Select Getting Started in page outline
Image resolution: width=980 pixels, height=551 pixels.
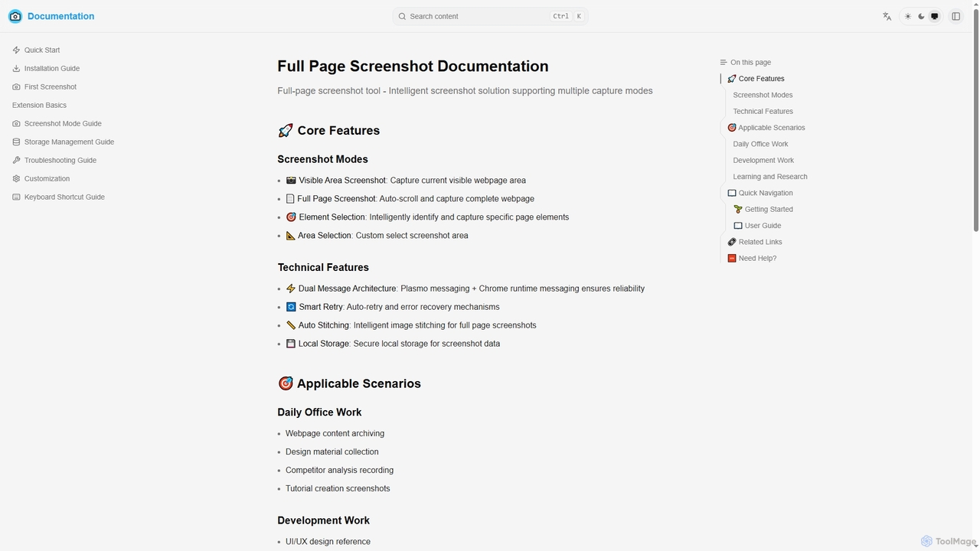763,209
